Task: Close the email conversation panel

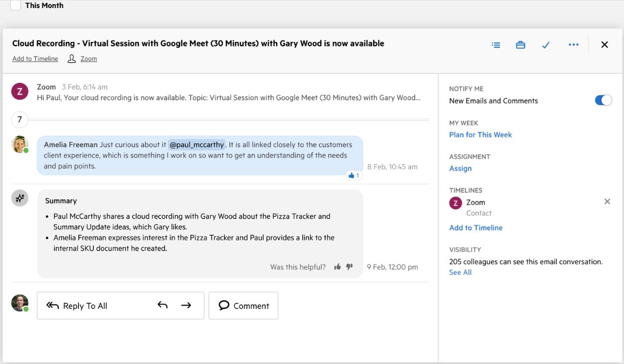Action: click(x=604, y=45)
